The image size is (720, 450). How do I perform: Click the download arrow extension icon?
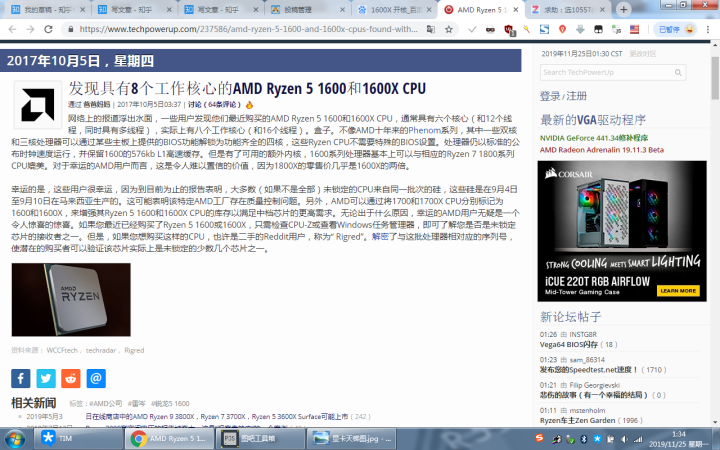pyautogui.click(x=580, y=29)
